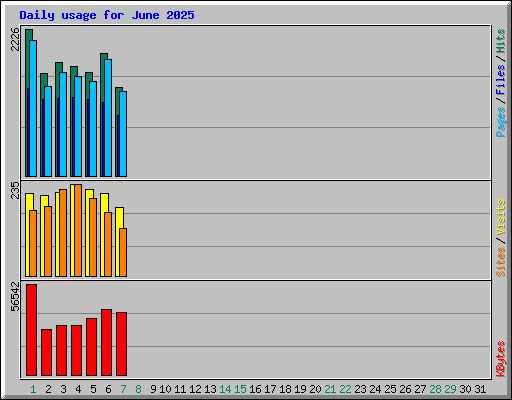This screenshot has width=512, height=400.
Task: Click the orange "Sites" legend label
Action: coord(501,262)
